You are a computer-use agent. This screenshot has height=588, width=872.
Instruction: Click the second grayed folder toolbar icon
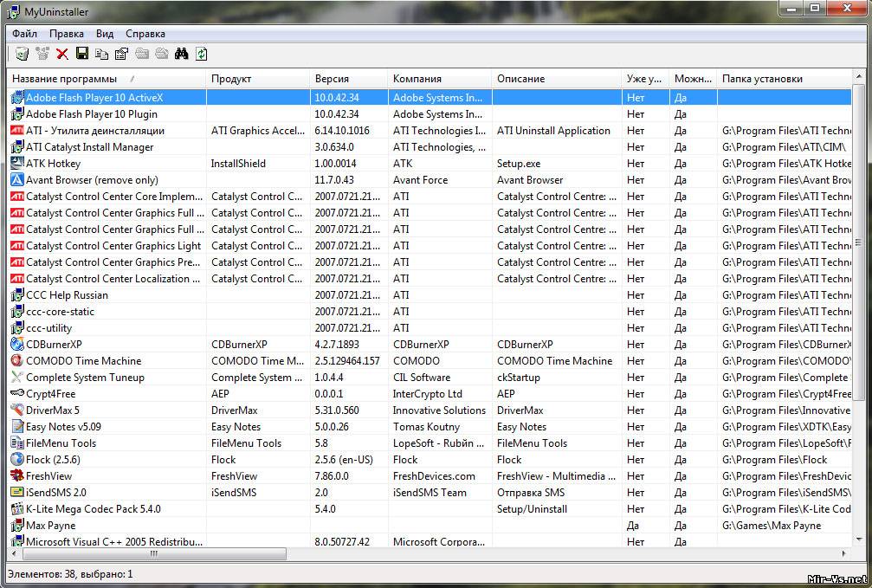tap(162, 54)
